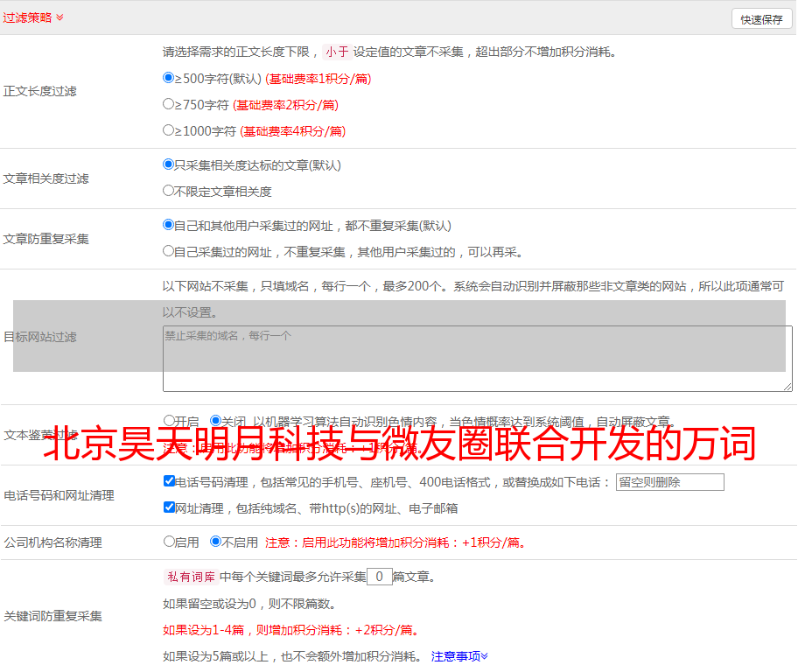Select 自己和其他用户采集过的网址 no-repeat option
The image size is (798, 672).
pos(169,225)
